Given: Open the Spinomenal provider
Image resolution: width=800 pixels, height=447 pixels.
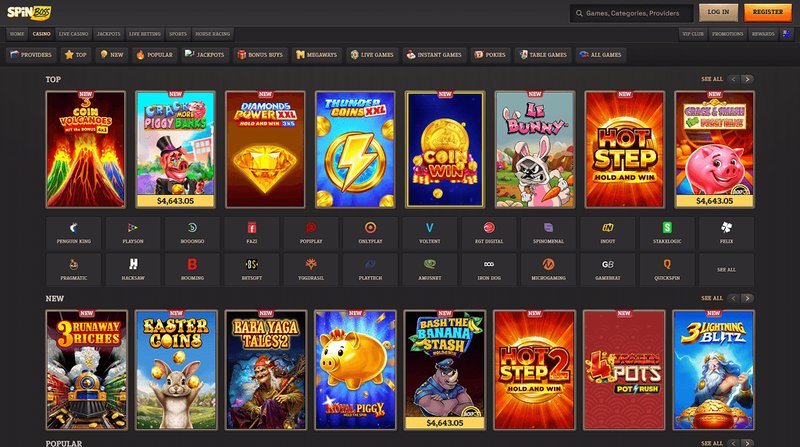Looking at the screenshot, I should tap(548, 232).
